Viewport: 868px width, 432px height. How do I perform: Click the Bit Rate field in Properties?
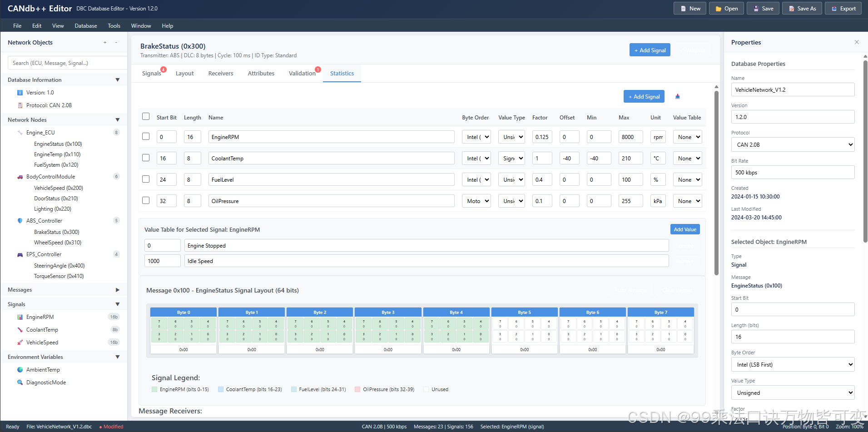[793, 173]
